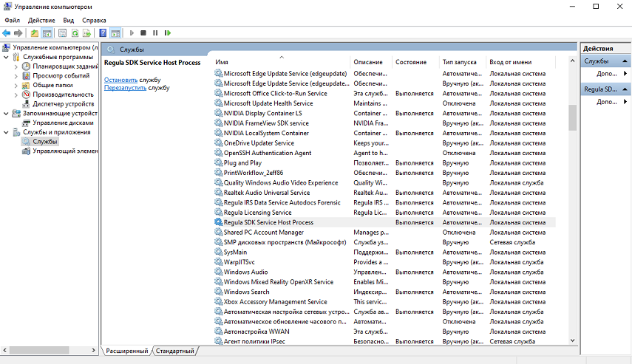Click gear icon next to Windows Audio
Viewport: 632px width, 364px height.
218,272
